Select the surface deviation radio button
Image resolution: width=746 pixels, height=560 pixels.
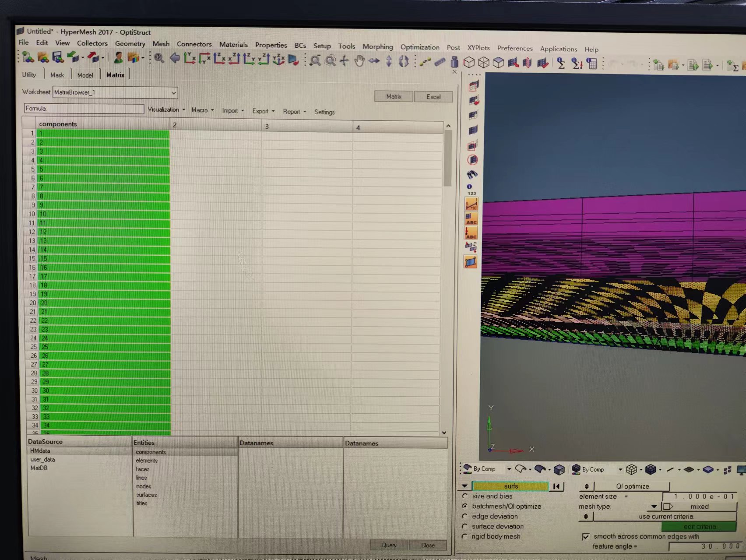465,526
